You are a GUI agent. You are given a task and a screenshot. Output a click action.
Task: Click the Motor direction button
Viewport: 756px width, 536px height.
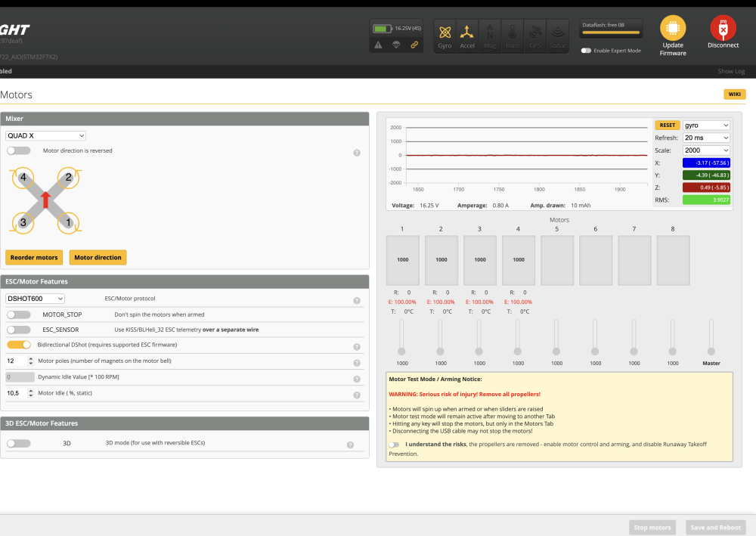tap(98, 258)
